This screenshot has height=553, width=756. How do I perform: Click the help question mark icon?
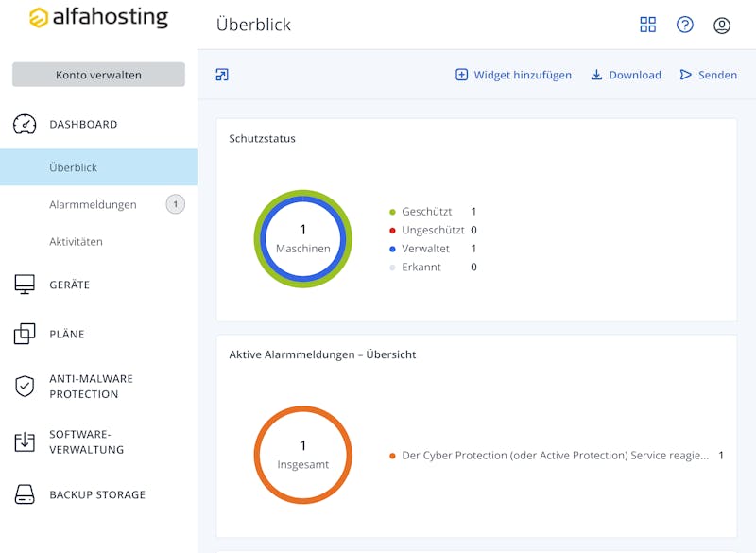[685, 25]
